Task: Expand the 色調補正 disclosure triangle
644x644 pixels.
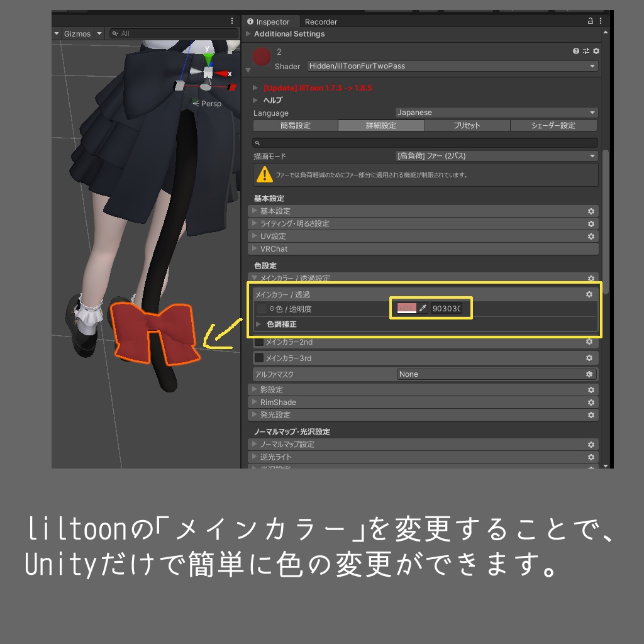Action: coord(258,325)
